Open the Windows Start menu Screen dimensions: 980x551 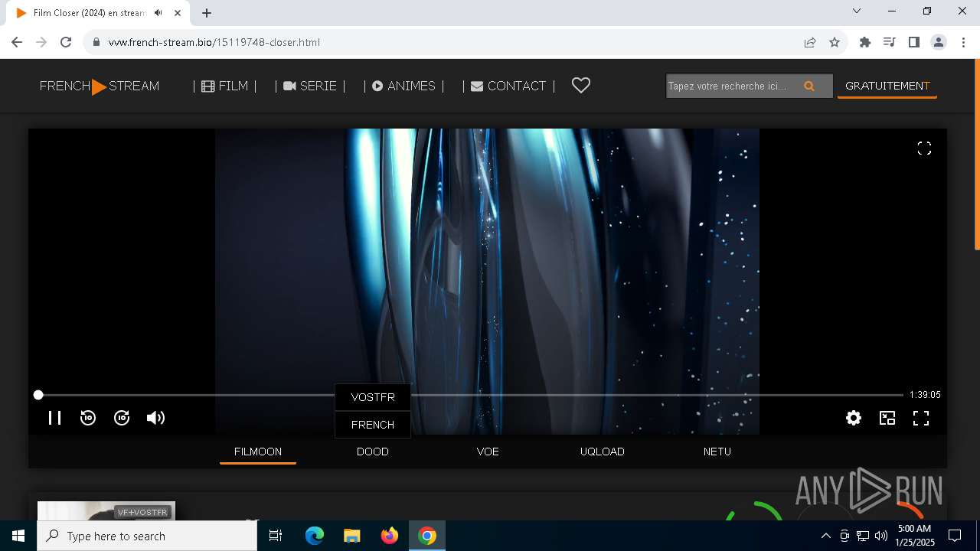coord(18,536)
